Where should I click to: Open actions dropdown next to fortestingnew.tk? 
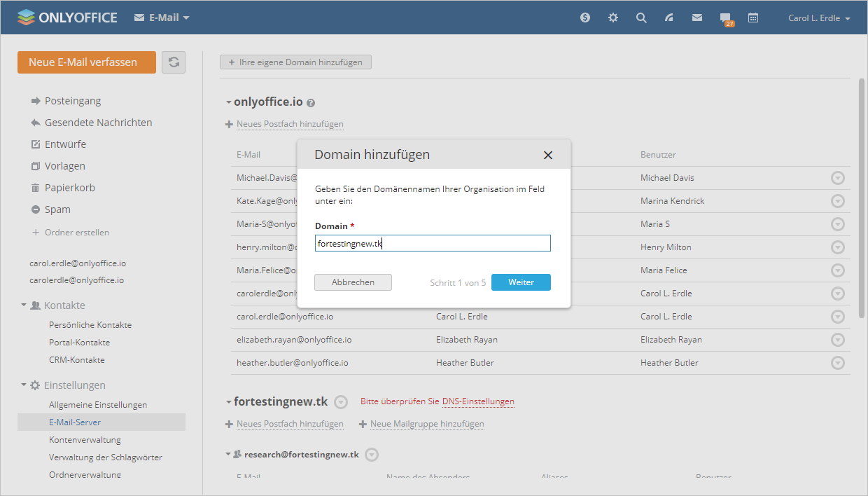coord(340,402)
